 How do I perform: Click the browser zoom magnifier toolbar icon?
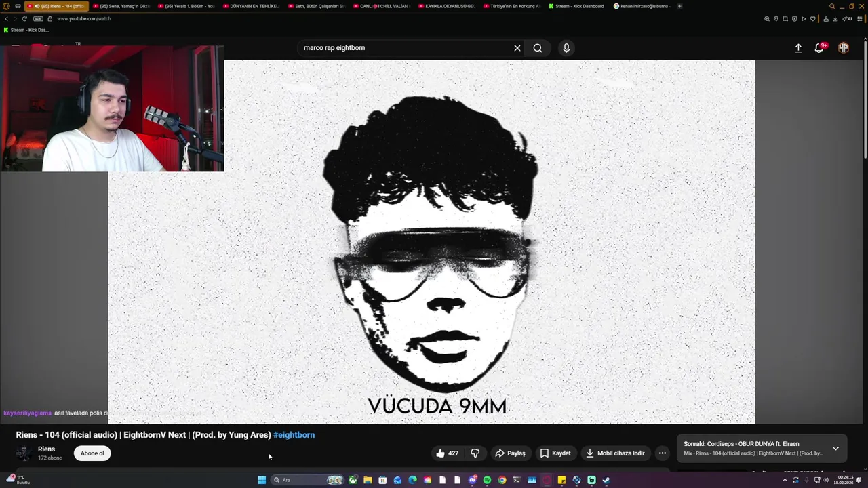pyautogui.click(x=767, y=19)
